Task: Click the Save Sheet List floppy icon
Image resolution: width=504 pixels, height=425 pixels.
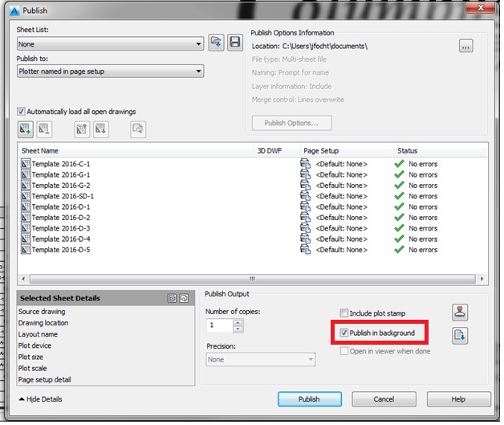Action: (235, 43)
